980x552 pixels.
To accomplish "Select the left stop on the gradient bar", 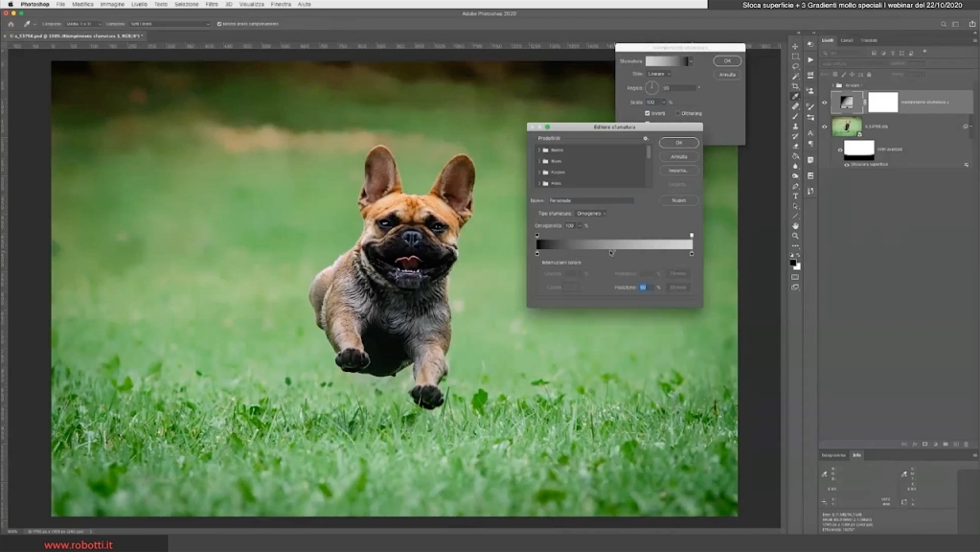I will (536, 254).
